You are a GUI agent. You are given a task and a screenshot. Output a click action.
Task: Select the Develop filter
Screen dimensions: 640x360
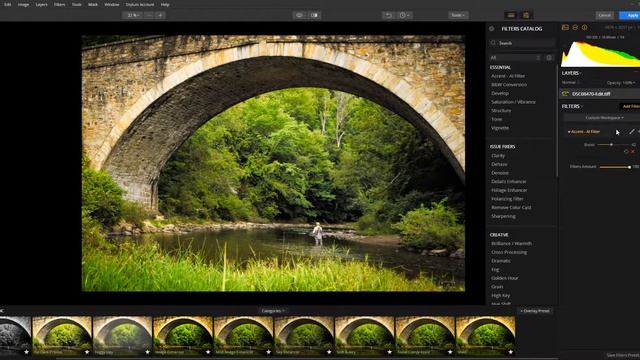(500, 93)
